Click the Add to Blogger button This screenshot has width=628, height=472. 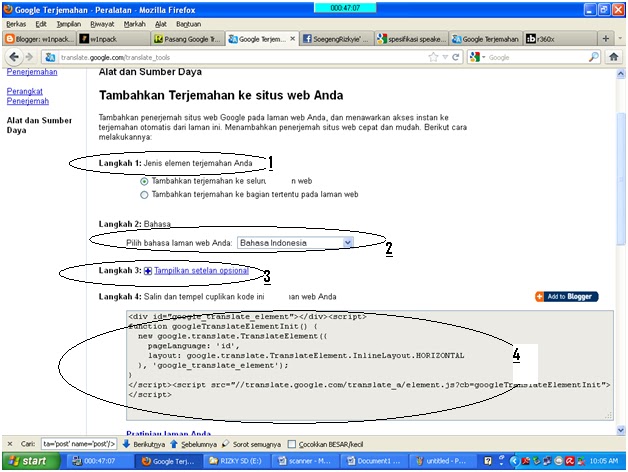coord(566,297)
